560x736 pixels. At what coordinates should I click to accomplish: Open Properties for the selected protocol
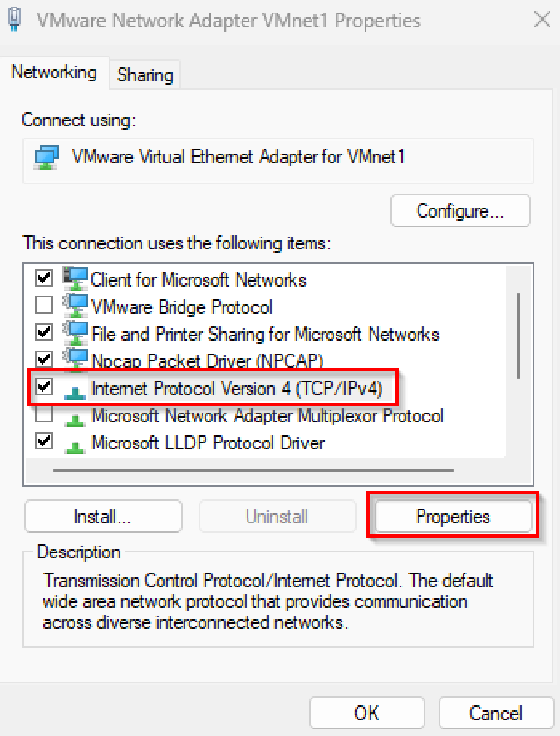[x=453, y=516]
